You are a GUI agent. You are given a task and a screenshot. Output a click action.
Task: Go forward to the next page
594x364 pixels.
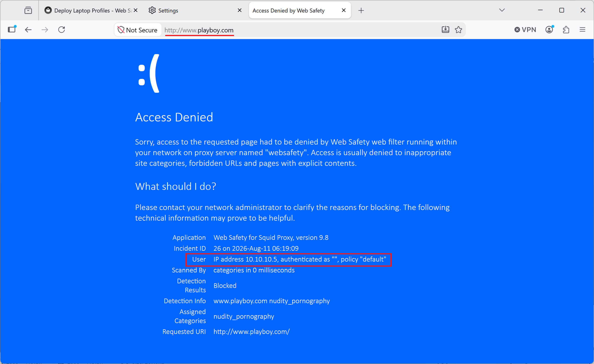click(x=45, y=30)
